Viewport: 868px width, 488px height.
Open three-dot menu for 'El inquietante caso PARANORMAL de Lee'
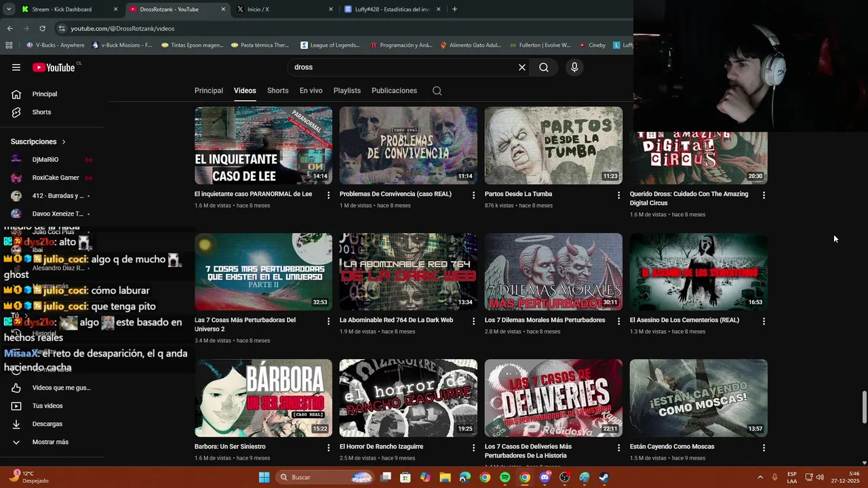(x=329, y=195)
